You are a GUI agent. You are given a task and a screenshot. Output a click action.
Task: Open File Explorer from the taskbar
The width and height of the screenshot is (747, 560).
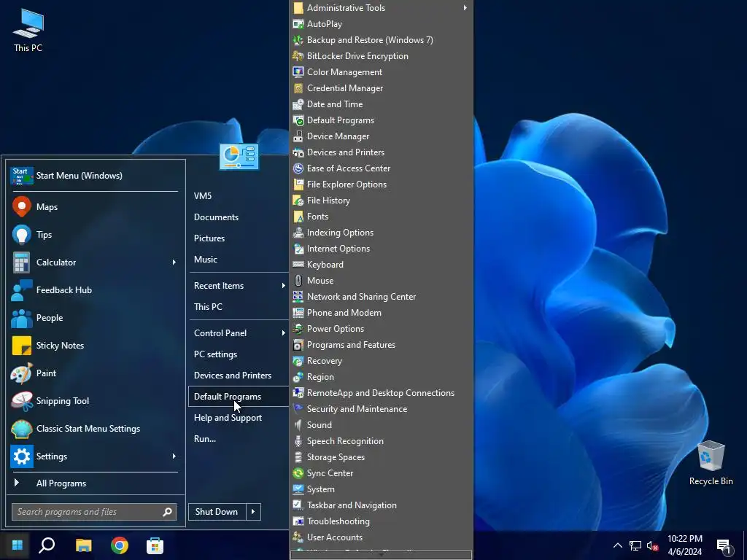(x=84, y=545)
